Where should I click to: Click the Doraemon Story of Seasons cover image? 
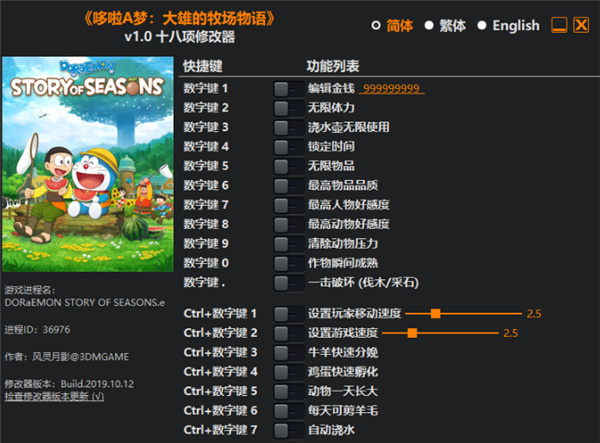click(x=88, y=164)
